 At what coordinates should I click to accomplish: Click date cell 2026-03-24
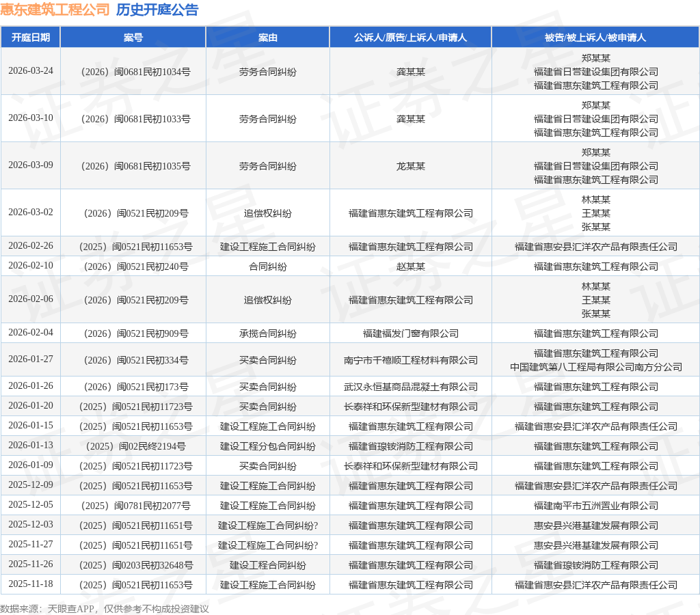pyautogui.click(x=31, y=71)
